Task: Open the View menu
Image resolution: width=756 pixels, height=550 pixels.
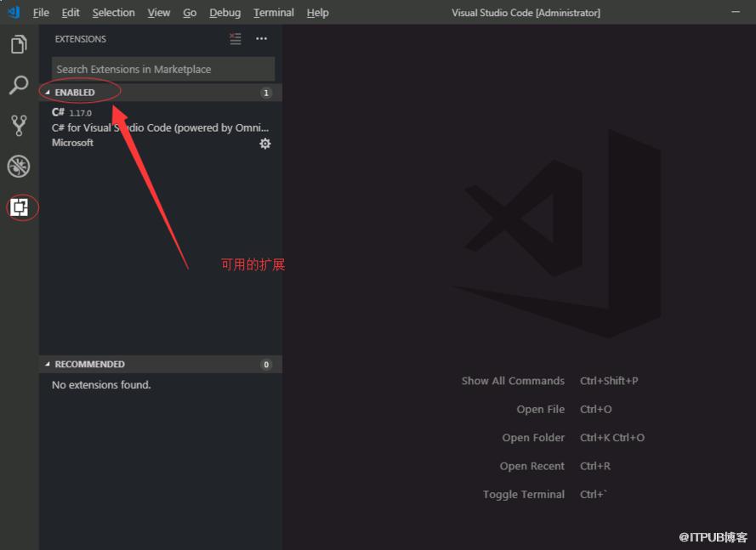Action: pos(159,13)
